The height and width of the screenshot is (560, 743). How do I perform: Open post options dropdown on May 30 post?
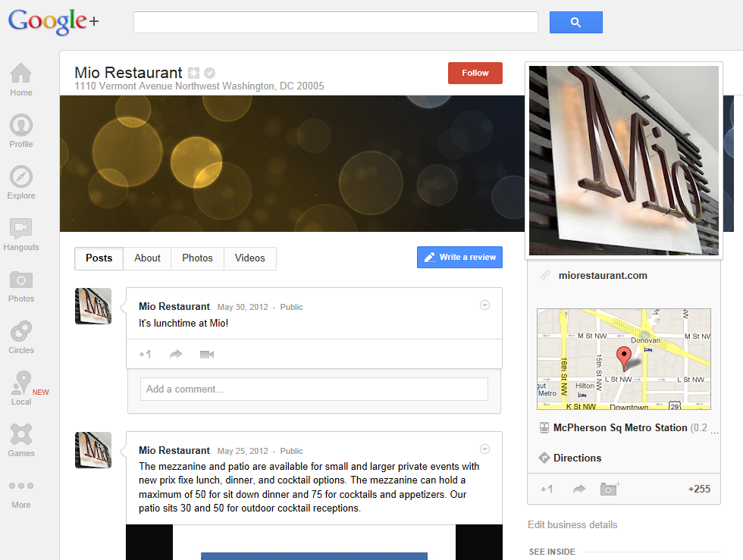(484, 305)
